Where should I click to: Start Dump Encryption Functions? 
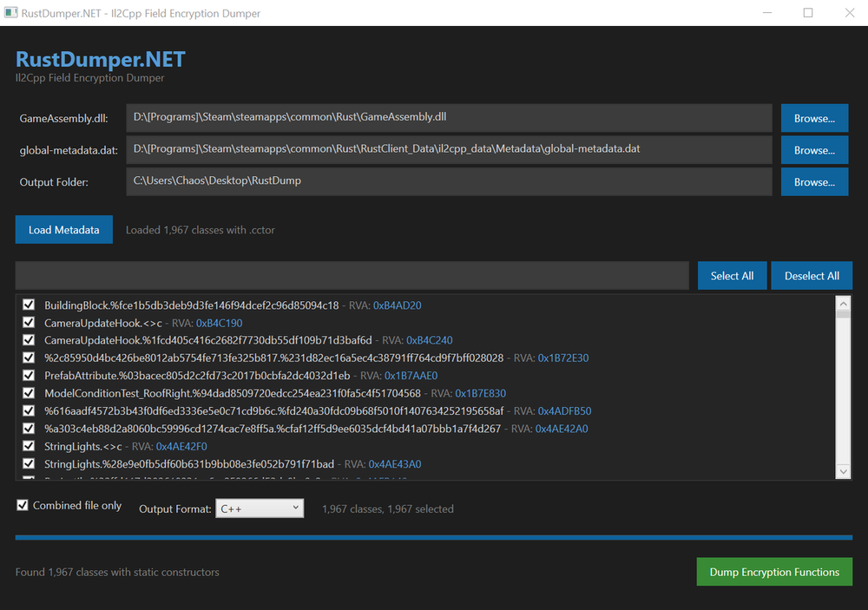point(773,572)
